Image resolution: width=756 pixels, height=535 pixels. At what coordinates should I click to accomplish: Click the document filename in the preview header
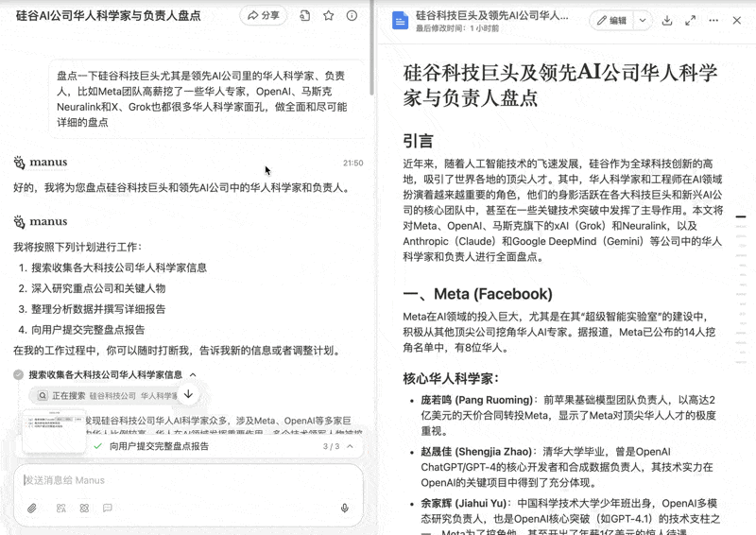pos(492,15)
